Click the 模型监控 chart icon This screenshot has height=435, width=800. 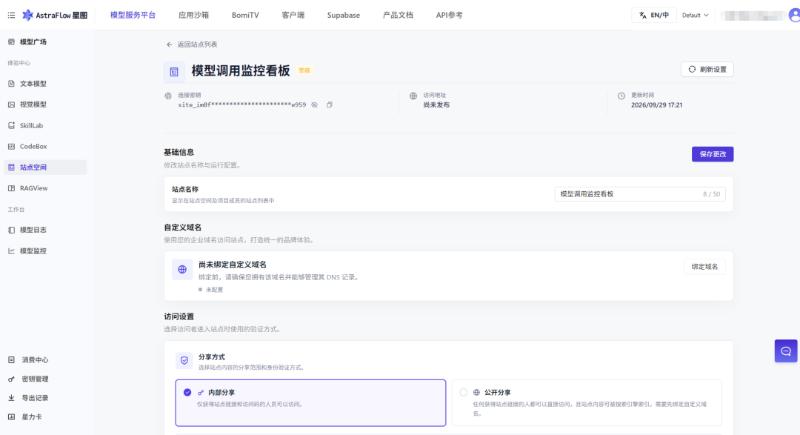pos(11,251)
